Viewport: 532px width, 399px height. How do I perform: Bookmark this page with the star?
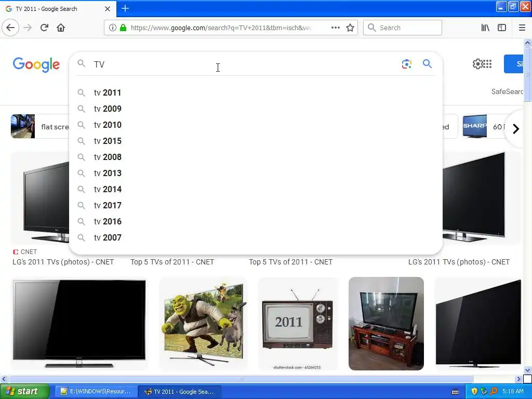point(350,28)
